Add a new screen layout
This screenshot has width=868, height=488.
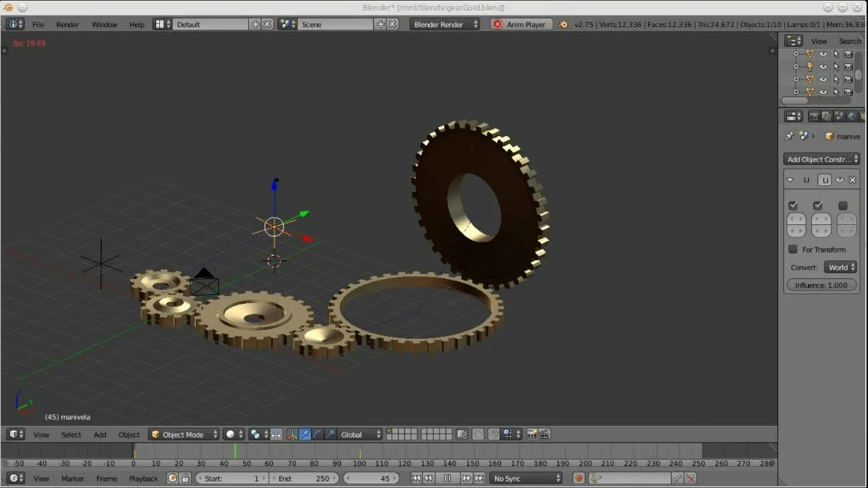(x=256, y=24)
